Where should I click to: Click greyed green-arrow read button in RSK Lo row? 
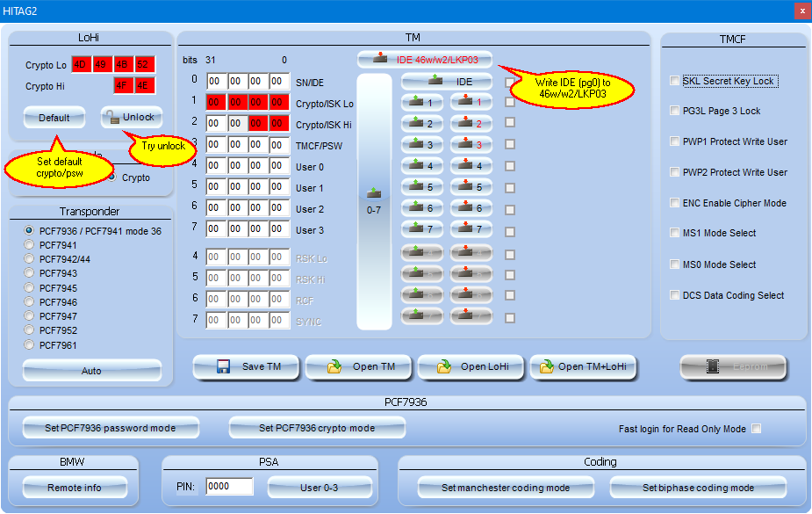[x=422, y=253]
